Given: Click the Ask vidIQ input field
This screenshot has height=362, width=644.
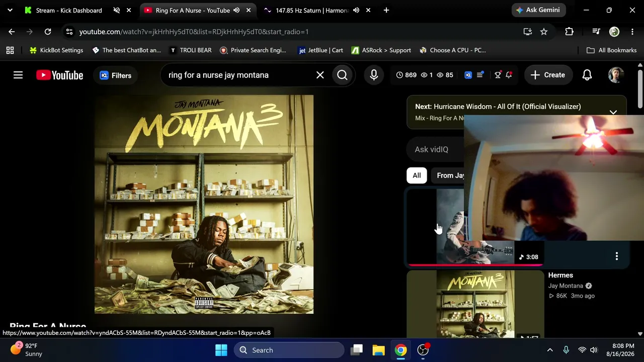Looking at the screenshot, I should click(x=436, y=149).
